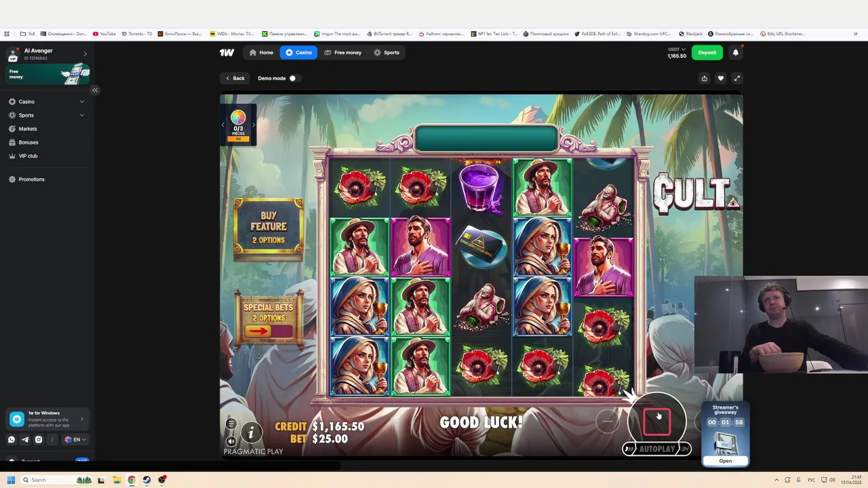The image size is (868, 488).
Task: Switch to Chrome in the taskbar
Action: (x=132, y=480)
